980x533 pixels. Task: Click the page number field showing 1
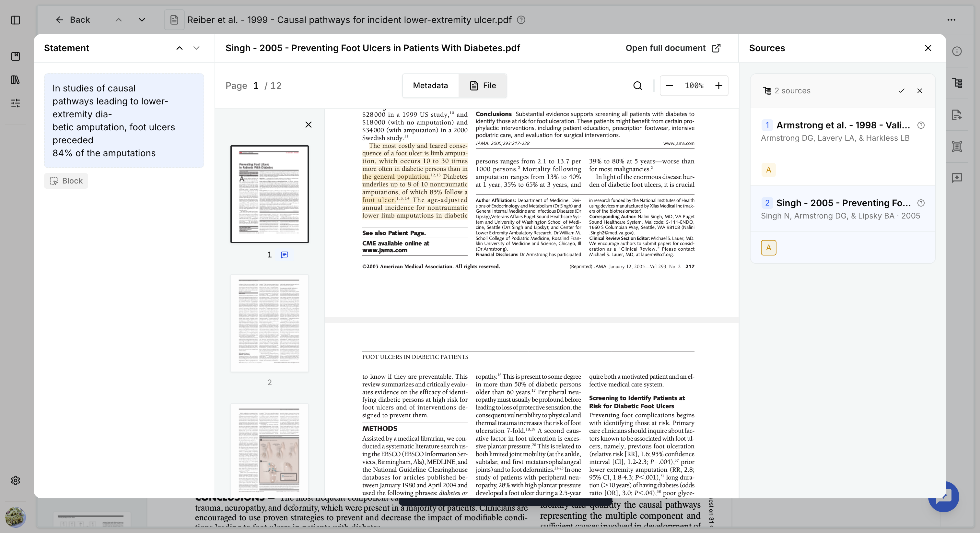[x=256, y=86]
